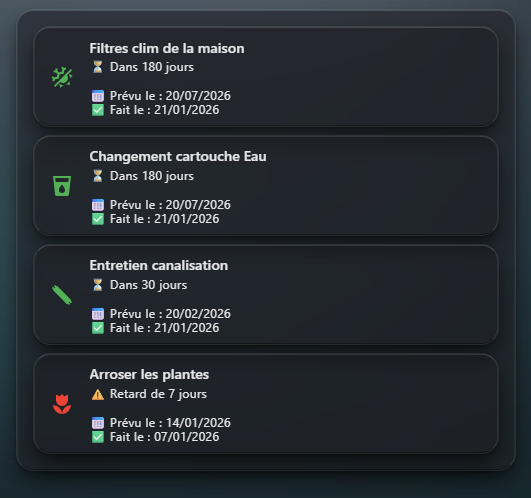The width and height of the screenshot is (531, 498).
Task: Click Prévu le : 14/01/2026 date text
Action: [x=170, y=423]
